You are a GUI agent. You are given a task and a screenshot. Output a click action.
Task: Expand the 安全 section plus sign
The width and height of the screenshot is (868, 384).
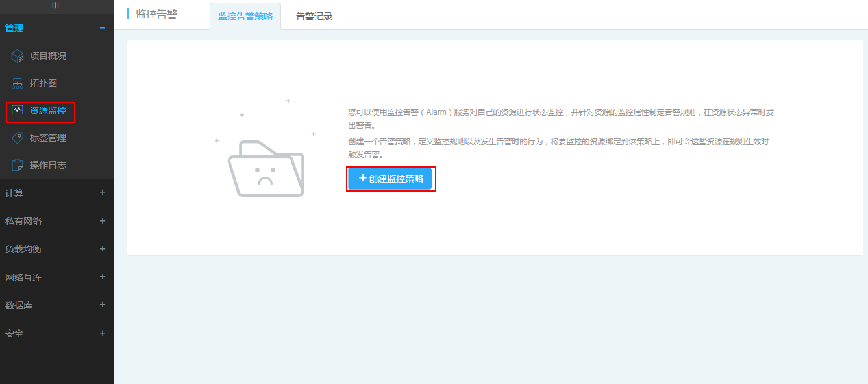pos(102,333)
